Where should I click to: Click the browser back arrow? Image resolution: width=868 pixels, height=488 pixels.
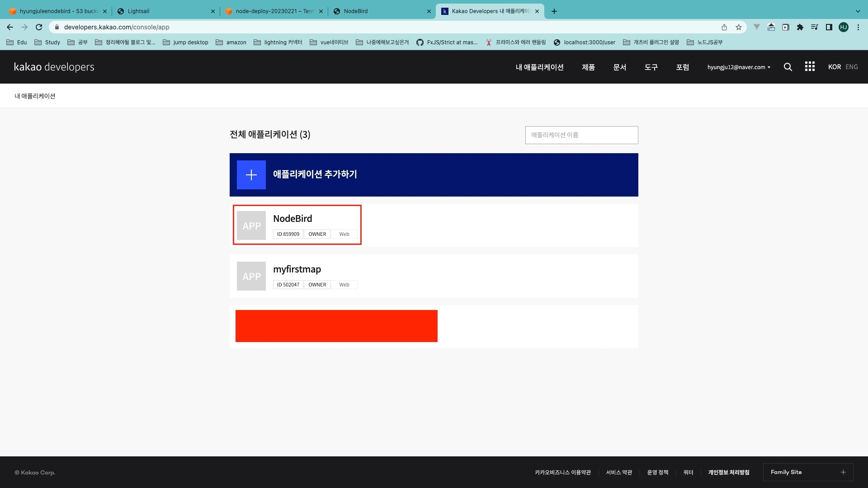(x=10, y=27)
